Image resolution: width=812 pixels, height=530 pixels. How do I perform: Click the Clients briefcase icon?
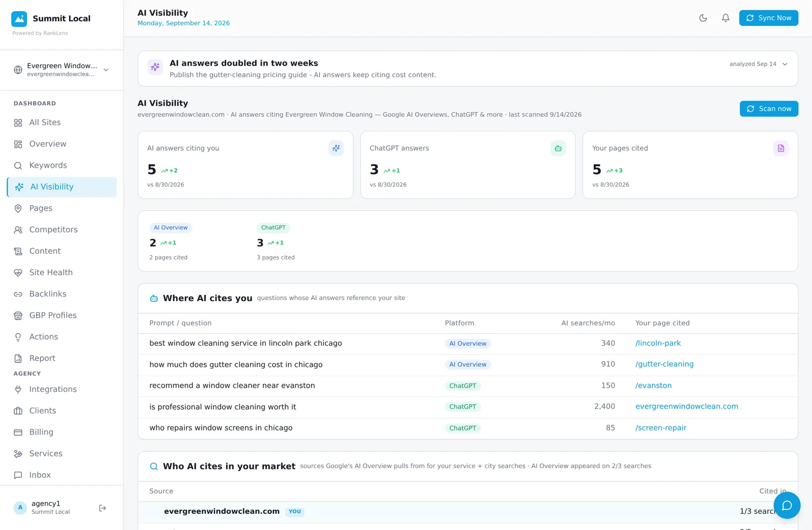[x=18, y=411]
